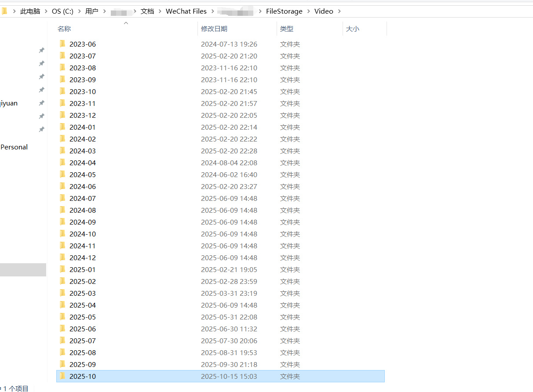Image resolution: width=533 pixels, height=392 pixels.
Task: Click the 2023-11 folder icon
Action: (x=62, y=103)
